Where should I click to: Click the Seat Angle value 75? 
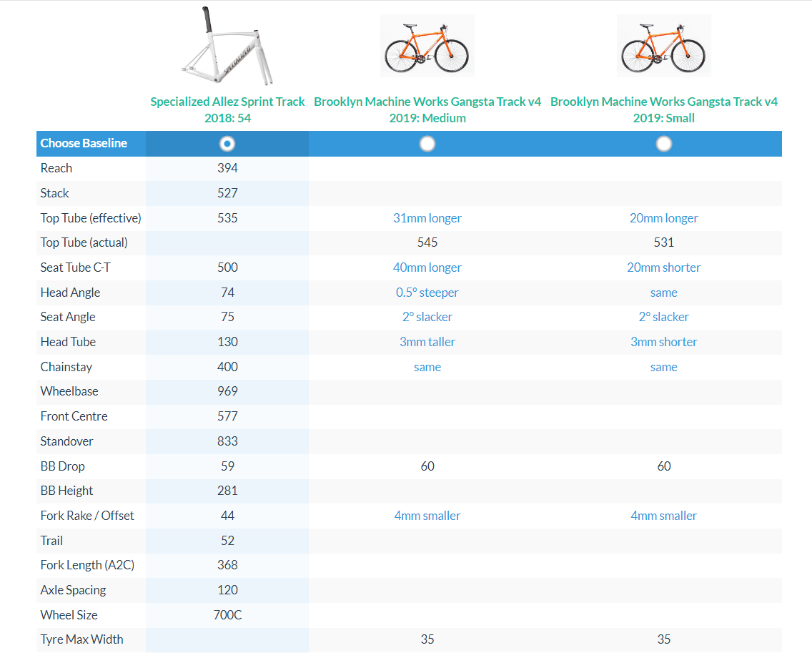pos(227,317)
